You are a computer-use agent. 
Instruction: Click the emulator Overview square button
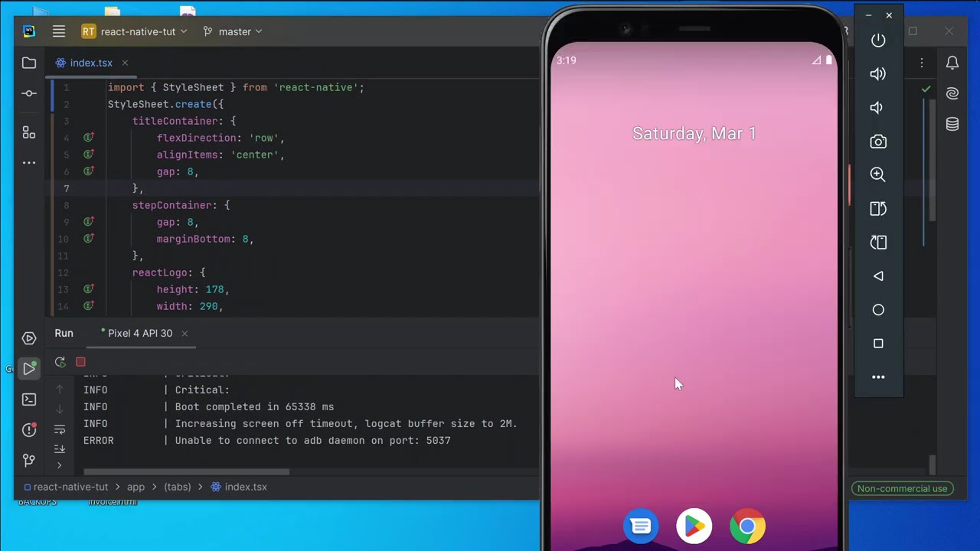tap(878, 344)
